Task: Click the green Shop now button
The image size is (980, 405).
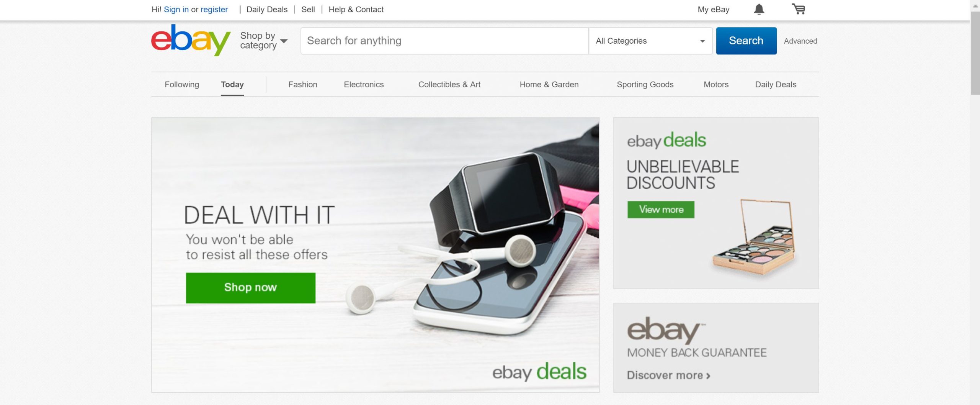Action: point(251,288)
